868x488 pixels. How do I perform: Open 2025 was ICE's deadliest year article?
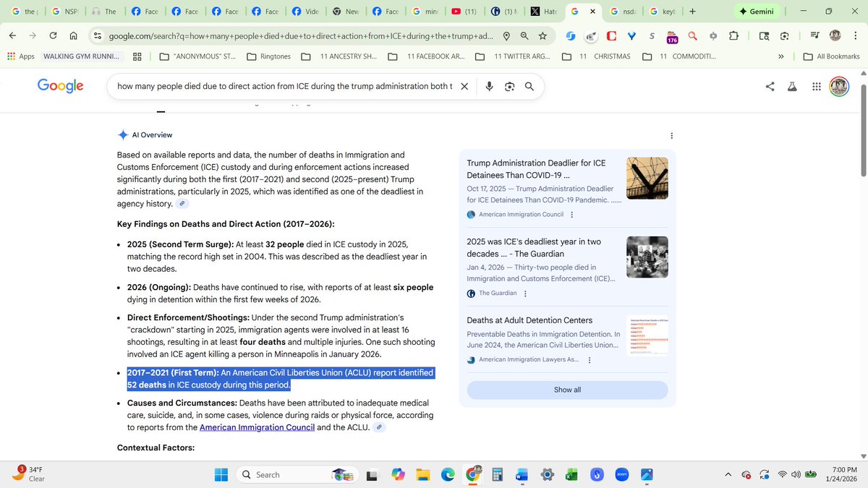click(x=534, y=247)
